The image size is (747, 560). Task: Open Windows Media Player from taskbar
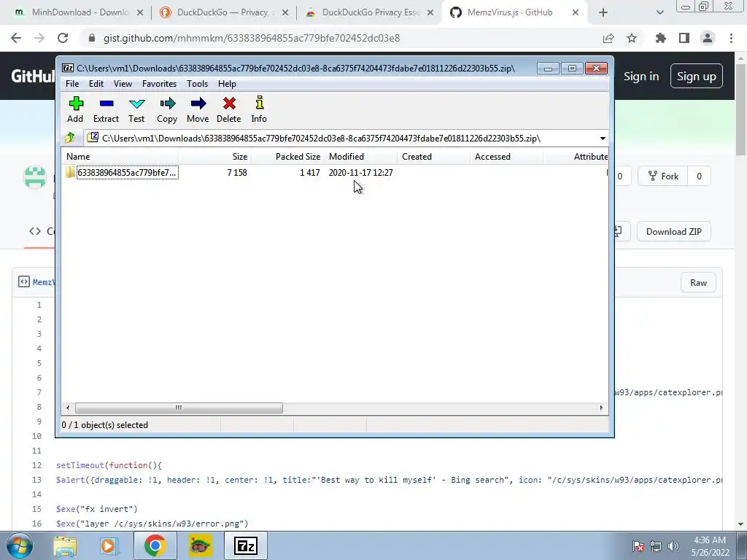click(108, 545)
